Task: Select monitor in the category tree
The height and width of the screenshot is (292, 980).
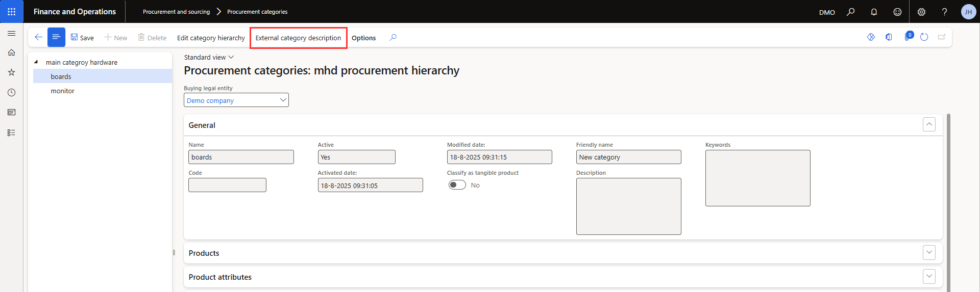Action: pos(63,91)
